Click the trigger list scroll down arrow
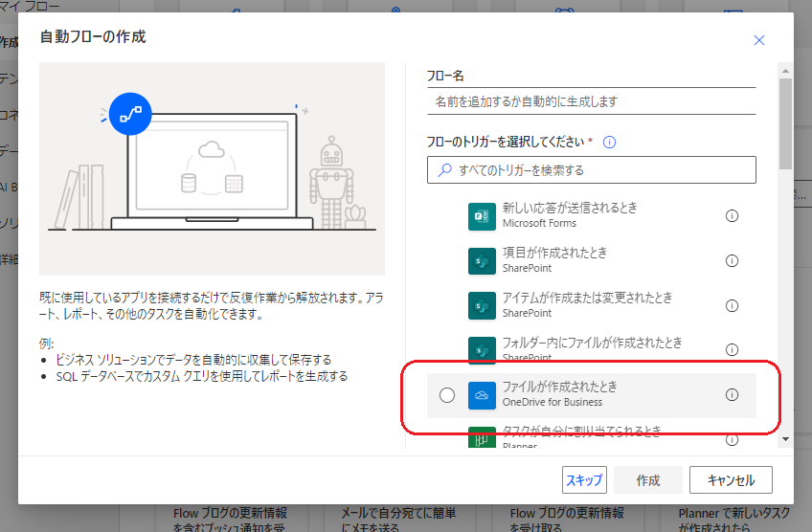This screenshot has height=532, width=812. [785, 439]
